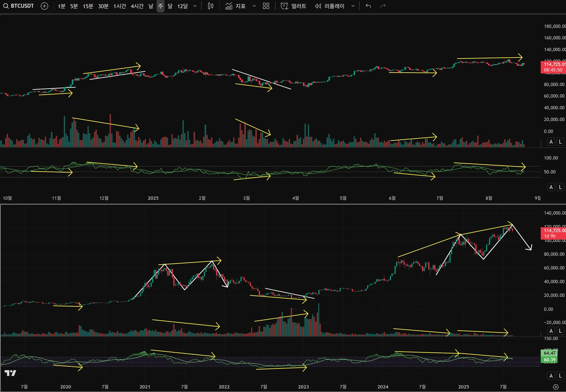
Task: Expand the dropdown arrow beside 지표
Action: [254, 6]
